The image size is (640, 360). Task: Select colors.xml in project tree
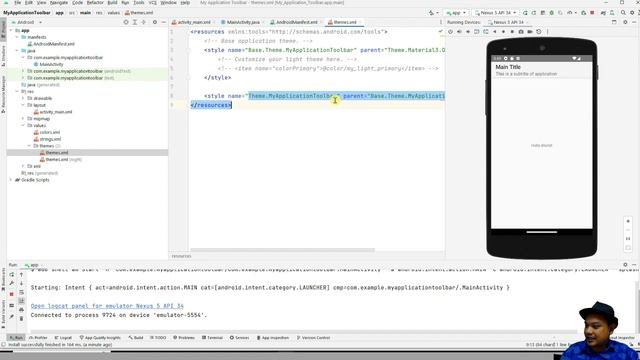coord(47,132)
